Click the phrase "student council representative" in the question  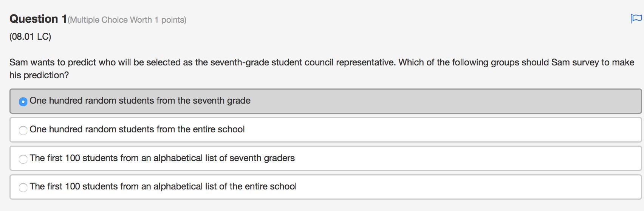(x=333, y=62)
